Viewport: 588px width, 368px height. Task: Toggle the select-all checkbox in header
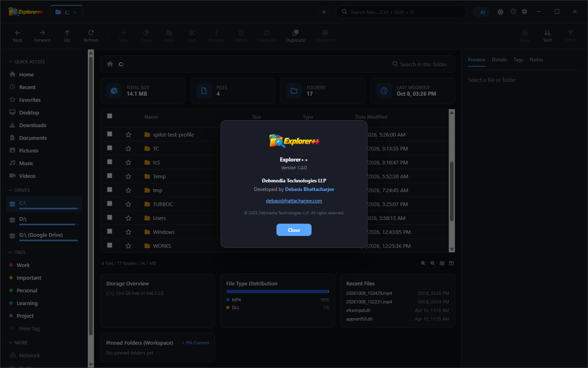click(109, 116)
